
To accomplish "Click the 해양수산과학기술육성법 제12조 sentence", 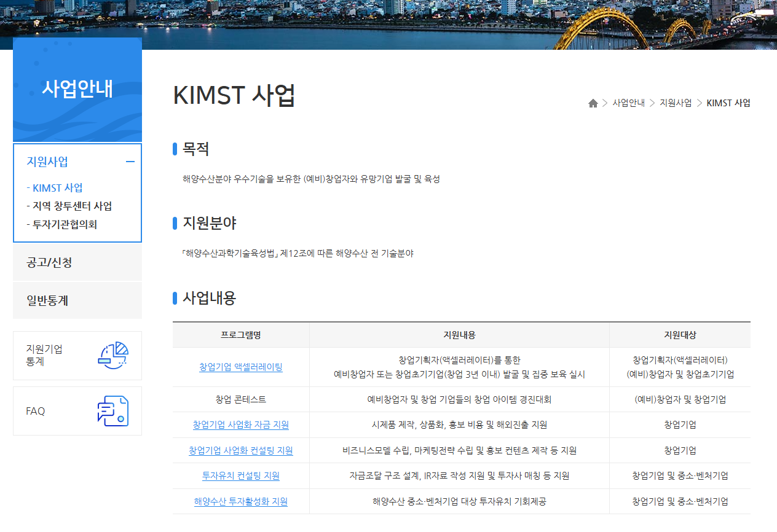I will 298,253.
